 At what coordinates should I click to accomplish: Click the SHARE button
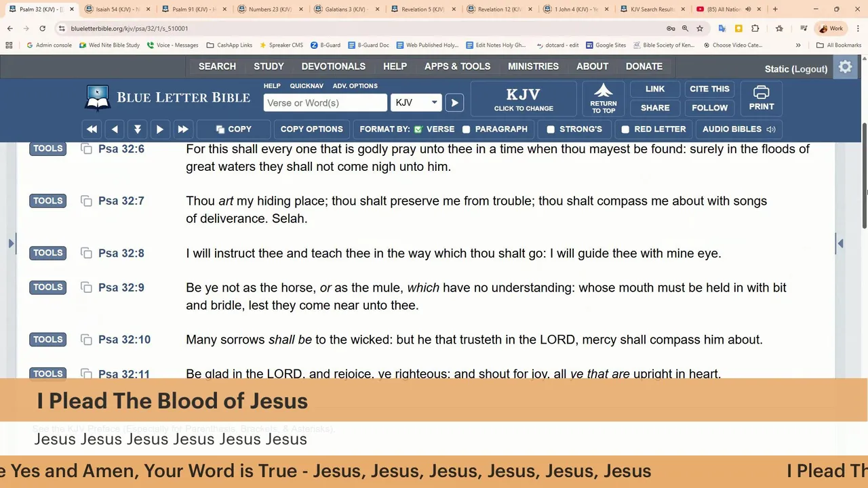[x=655, y=108]
